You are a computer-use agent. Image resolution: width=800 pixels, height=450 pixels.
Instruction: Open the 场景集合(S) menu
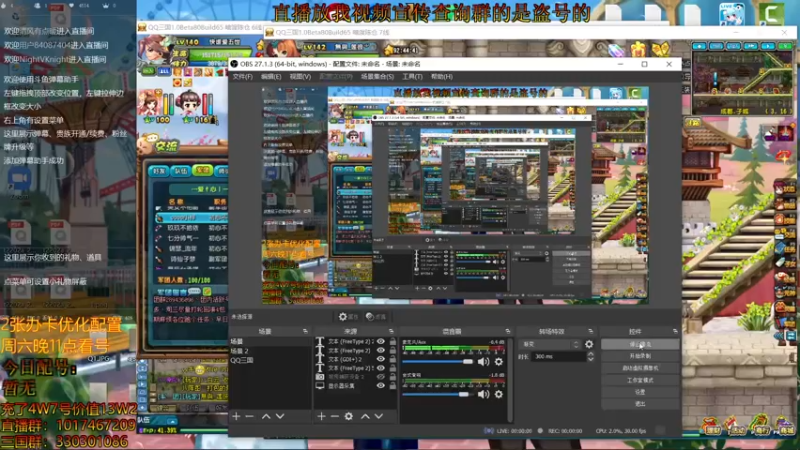click(377, 77)
